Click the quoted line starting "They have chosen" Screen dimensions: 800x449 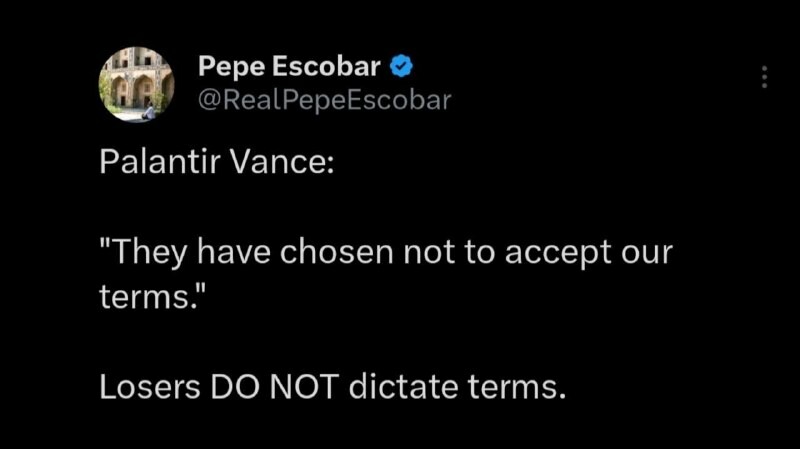tap(386, 253)
